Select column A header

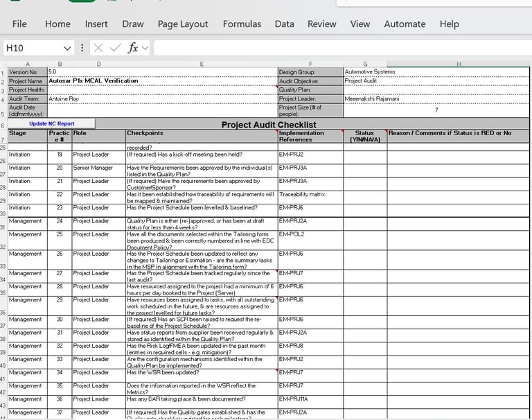point(28,64)
